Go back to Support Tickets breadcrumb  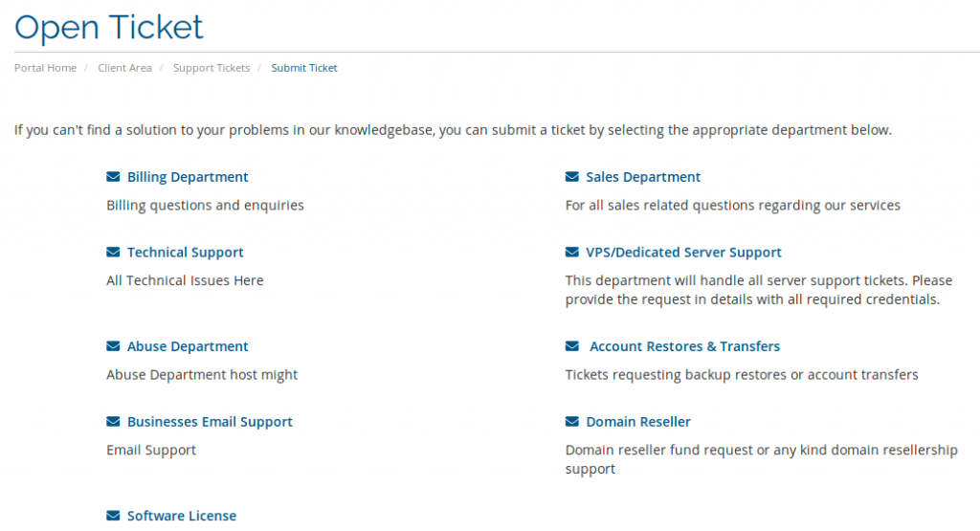(x=212, y=68)
